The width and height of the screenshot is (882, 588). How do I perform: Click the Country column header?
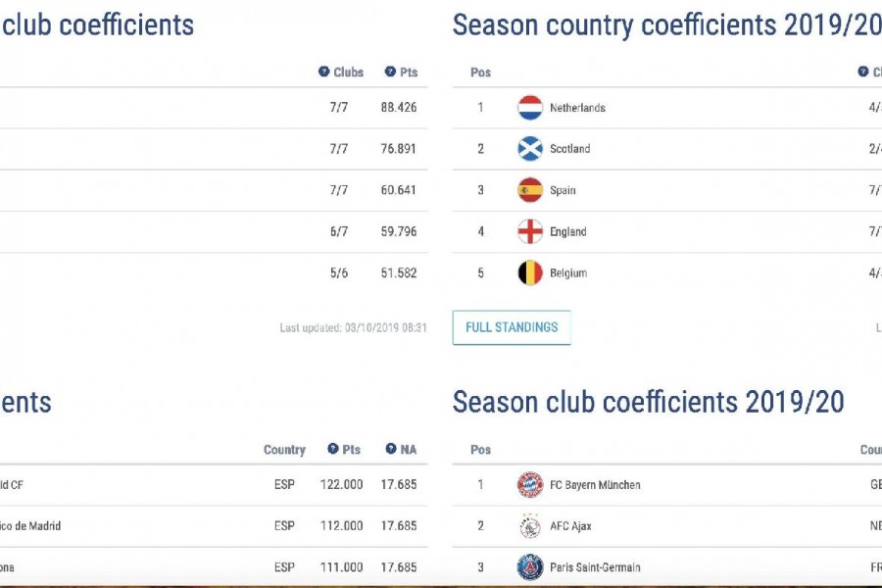tap(284, 450)
